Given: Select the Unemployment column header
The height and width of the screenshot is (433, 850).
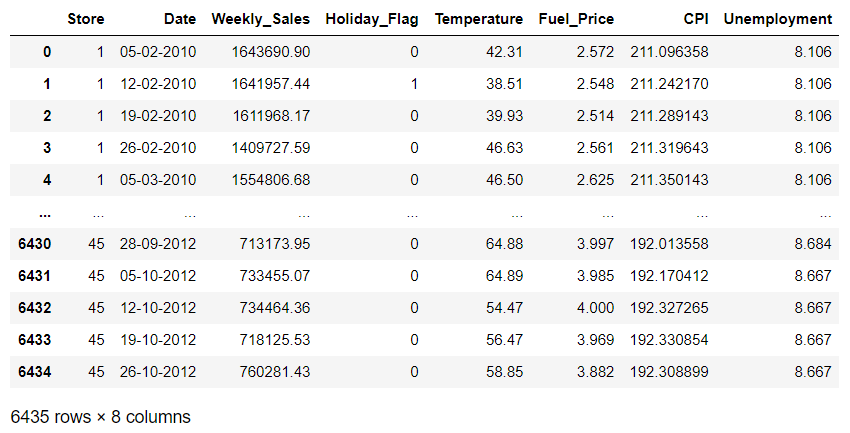Looking at the screenshot, I should [777, 19].
